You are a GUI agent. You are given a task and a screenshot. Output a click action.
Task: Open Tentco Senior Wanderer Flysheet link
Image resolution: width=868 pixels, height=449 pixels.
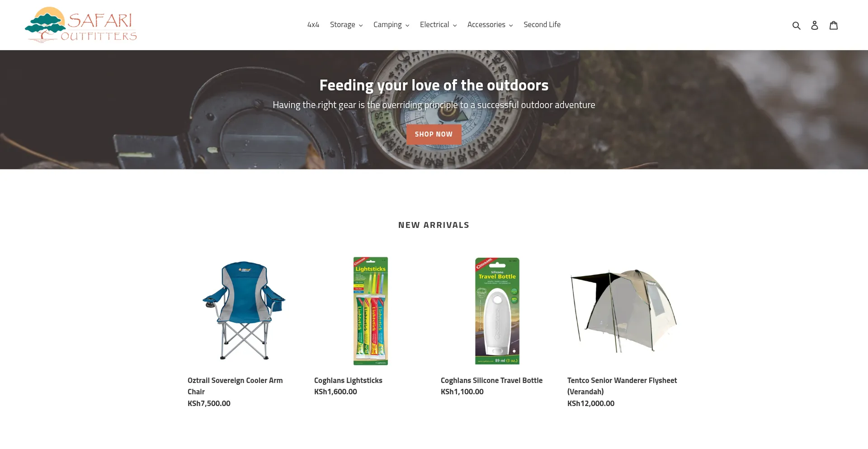click(622, 386)
